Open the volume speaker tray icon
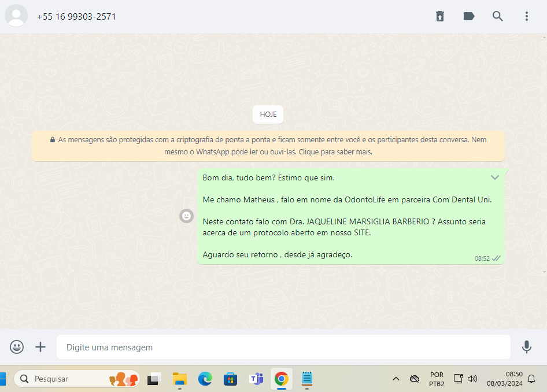The height and width of the screenshot is (392, 547). click(x=472, y=379)
